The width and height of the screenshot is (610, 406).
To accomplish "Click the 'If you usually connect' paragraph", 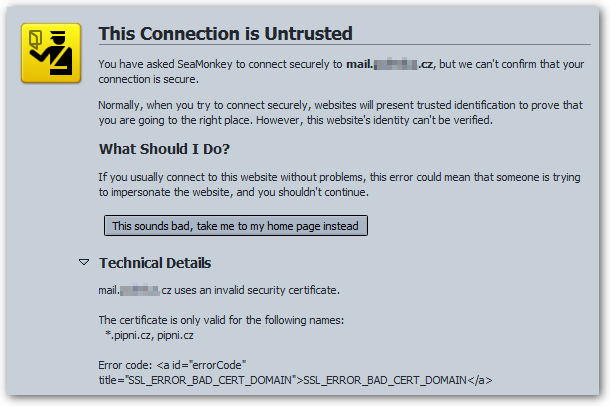I will point(339,184).
